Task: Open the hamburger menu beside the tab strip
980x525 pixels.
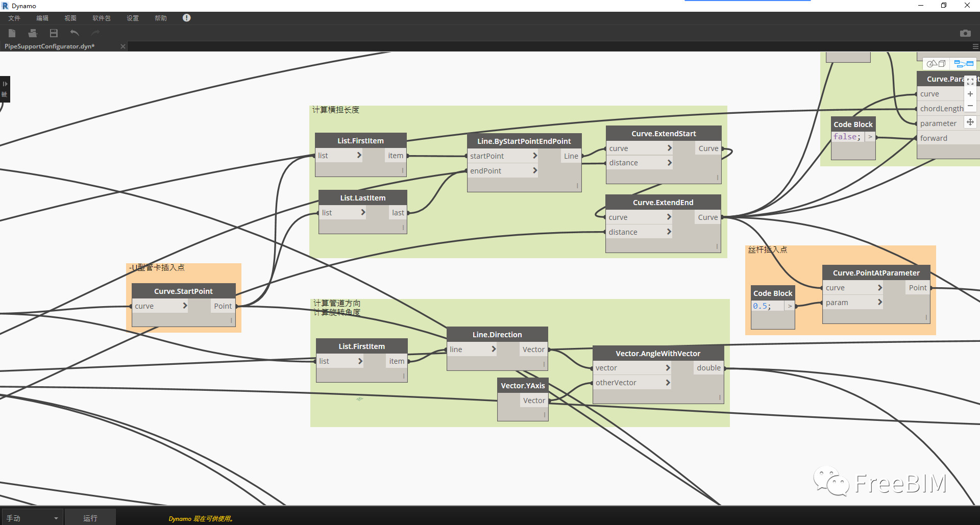Action: point(975,46)
